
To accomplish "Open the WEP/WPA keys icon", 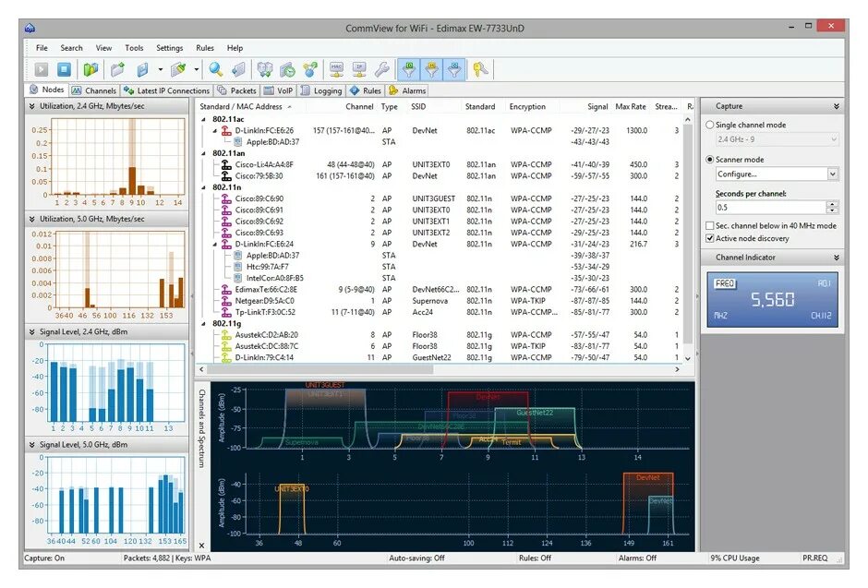I will point(480,70).
